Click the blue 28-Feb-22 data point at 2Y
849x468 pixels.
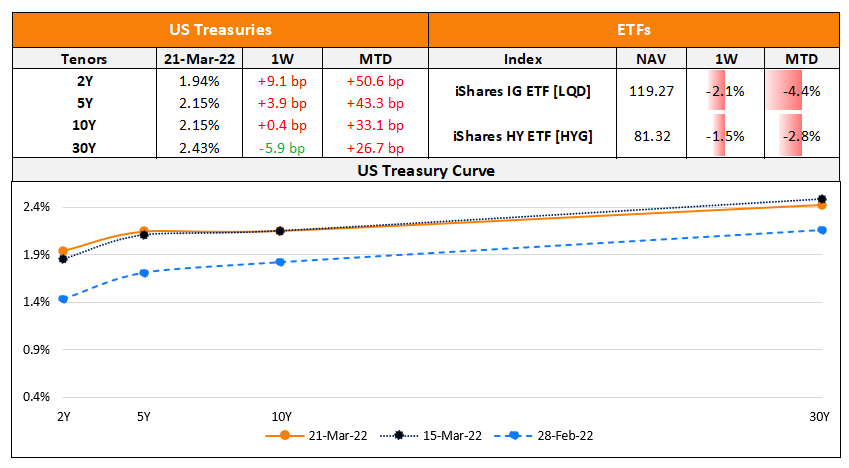pyautogui.click(x=63, y=299)
